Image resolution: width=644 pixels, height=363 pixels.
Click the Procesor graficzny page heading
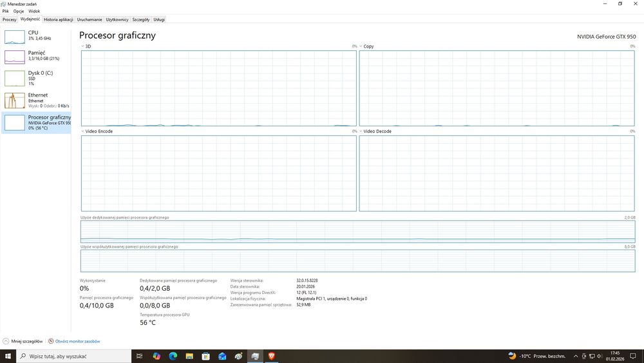117,35
